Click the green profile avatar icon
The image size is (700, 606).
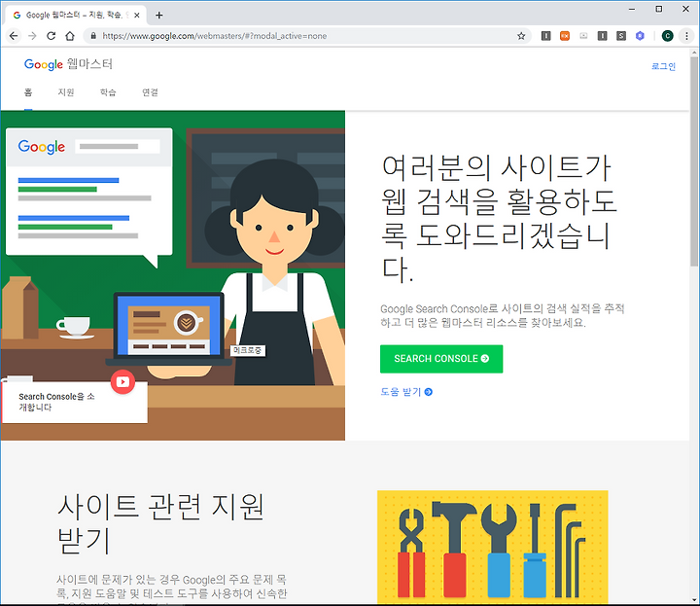coord(667,36)
